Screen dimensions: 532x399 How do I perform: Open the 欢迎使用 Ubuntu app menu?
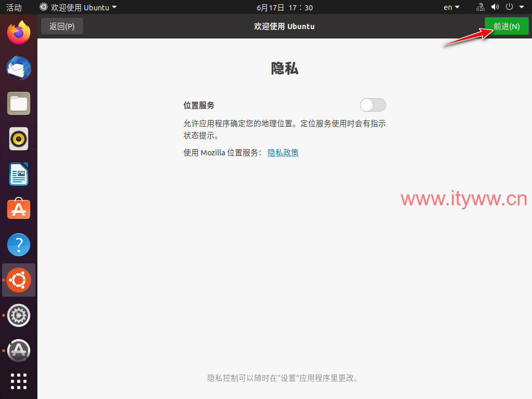pos(78,7)
